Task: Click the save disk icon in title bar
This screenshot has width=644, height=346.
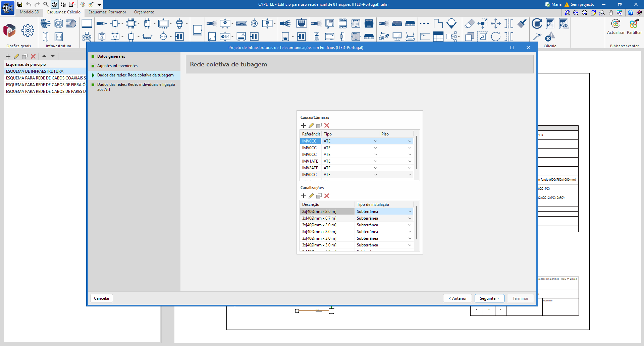Action: click(20, 4)
